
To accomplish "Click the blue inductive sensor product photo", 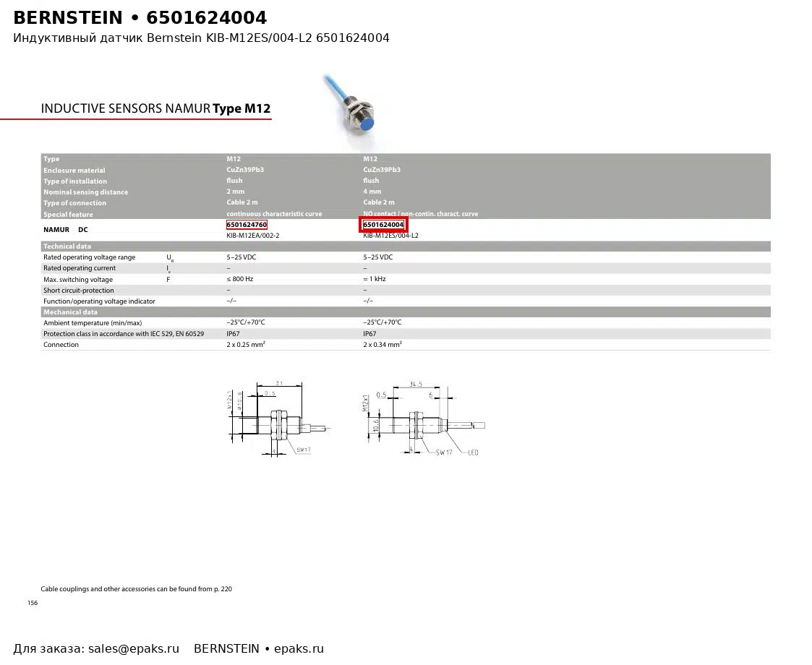I will click(349, 108).
